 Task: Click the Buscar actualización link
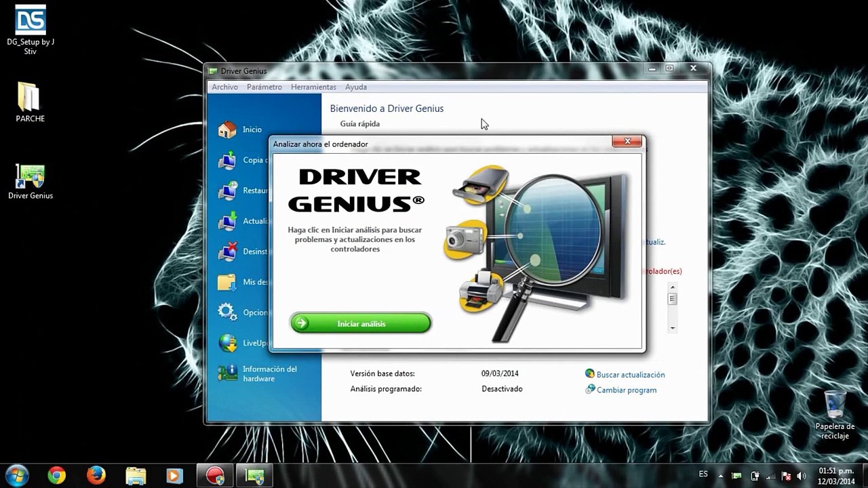631,375
